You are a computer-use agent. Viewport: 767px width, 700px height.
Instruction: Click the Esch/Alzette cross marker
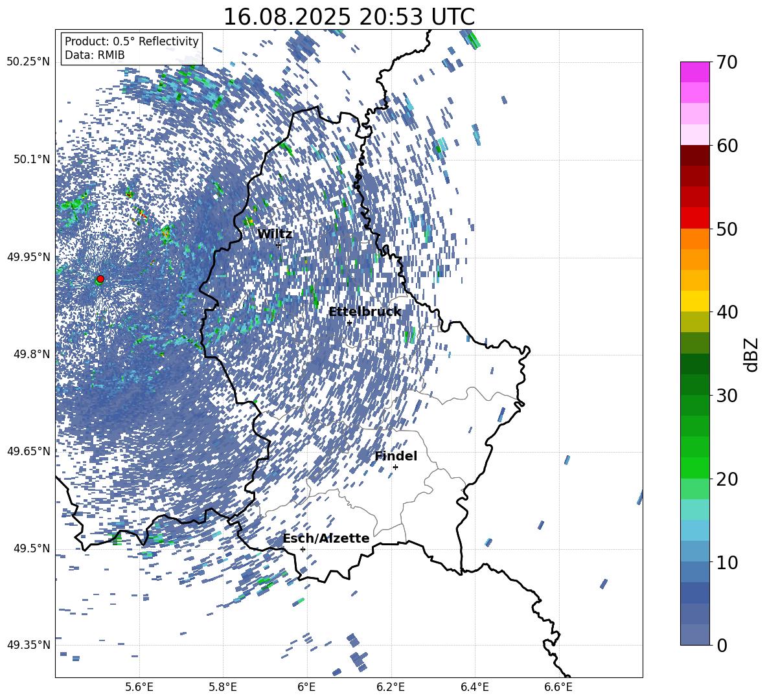(303, 549)
